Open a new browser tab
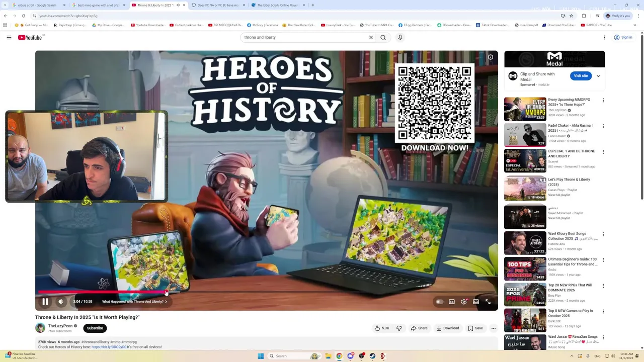This screenshot has height=362, width=644. pyautogui.click(x=313, y=5)
